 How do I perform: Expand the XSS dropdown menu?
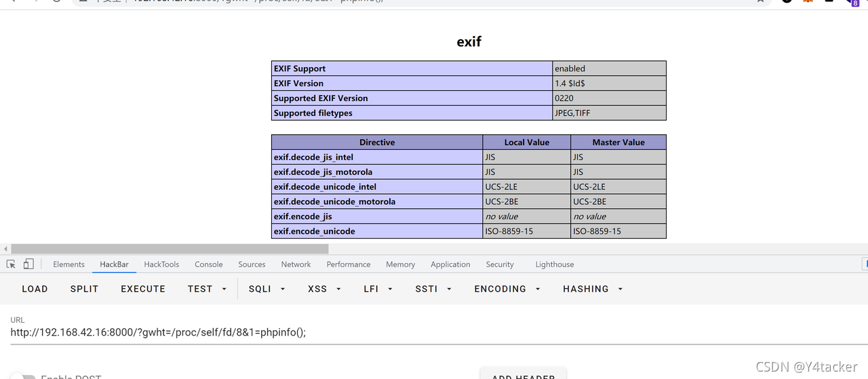(324, 289)
